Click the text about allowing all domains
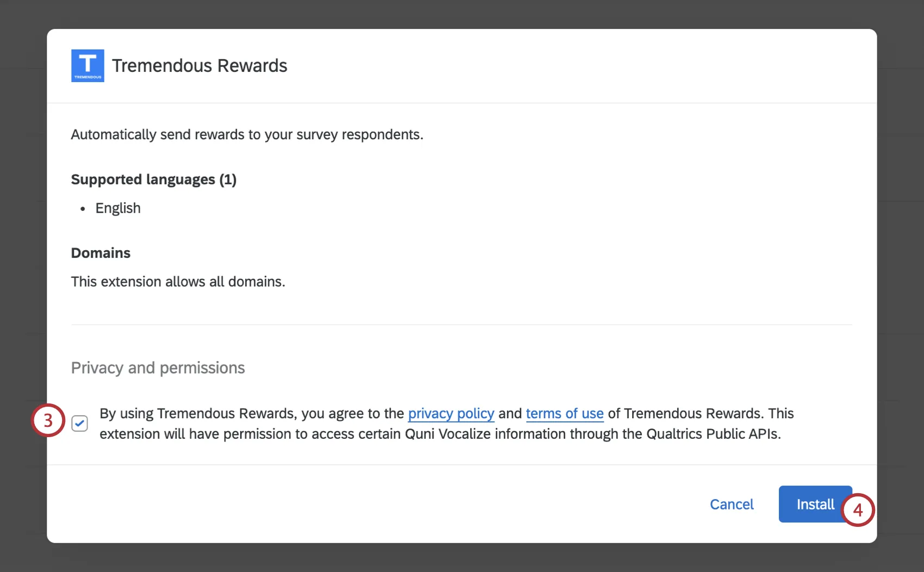 pos(178,282)
